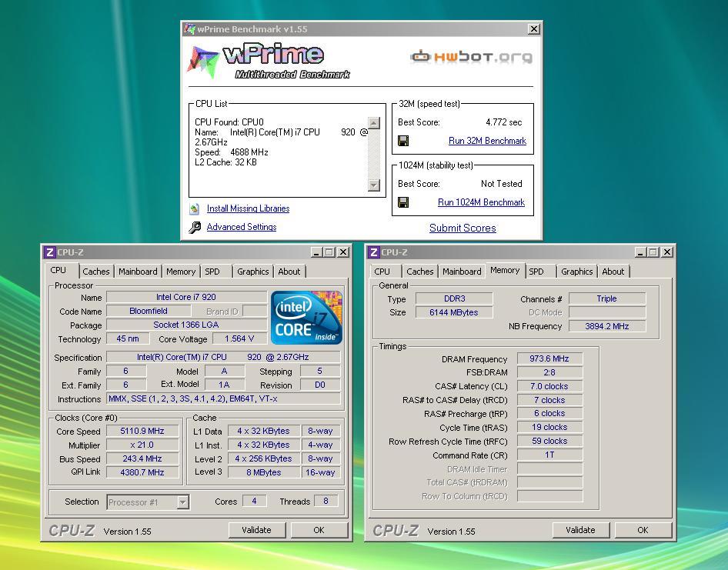Minimize the left CPU-Z window

click(316, 252)
